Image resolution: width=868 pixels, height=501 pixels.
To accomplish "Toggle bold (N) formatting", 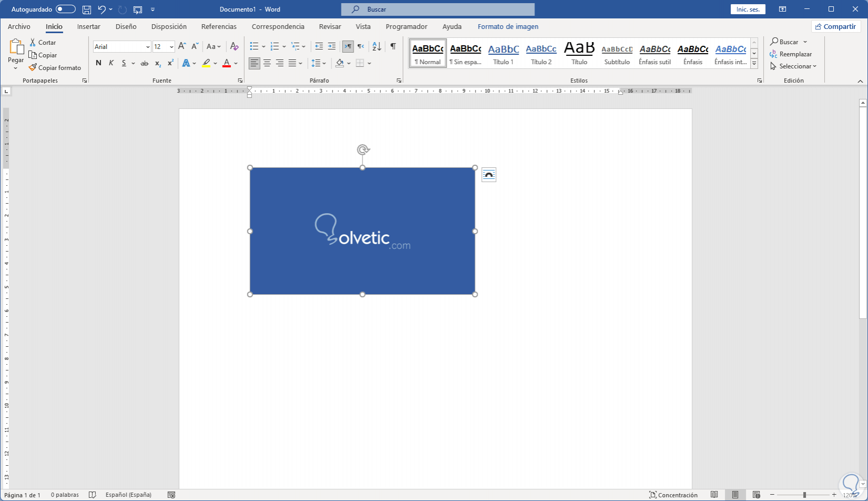I will 98,63.
